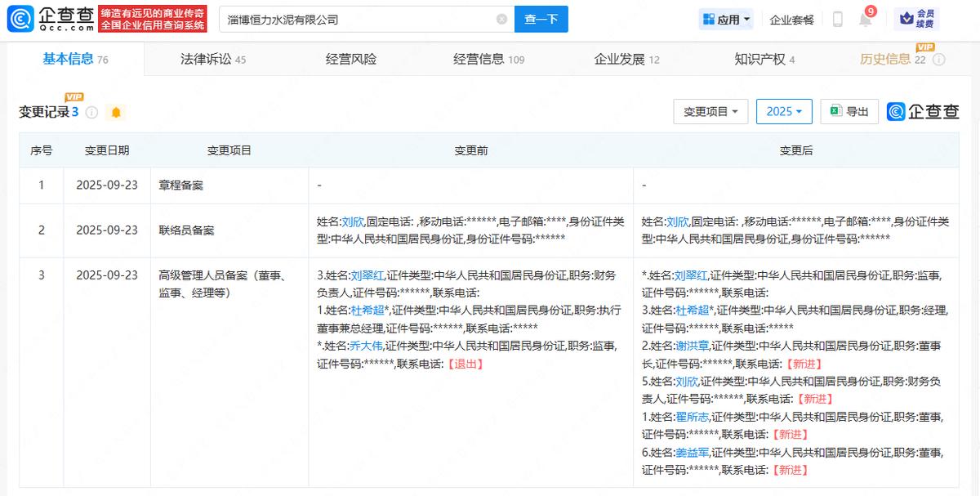The height and width of the screenshot is (496, 980).
Task: Open the 经营风险 tab
Action: tap(351, 60)
